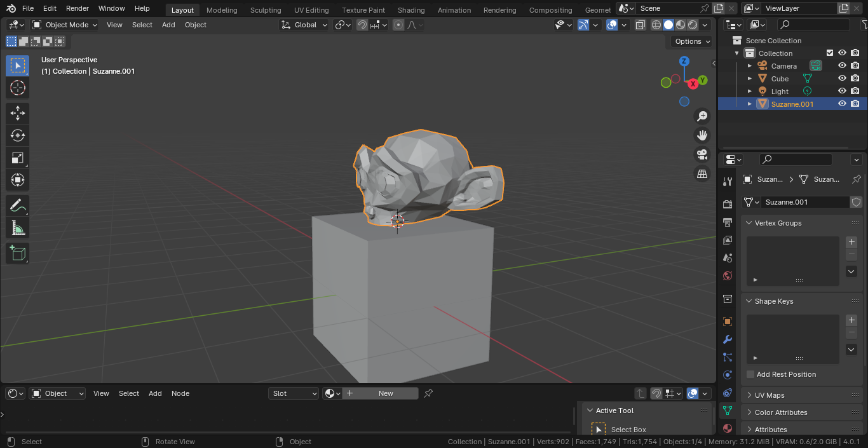Screen dimensions: 868x448
Task: Click the New material button
Action: click(x=385, y=393)
